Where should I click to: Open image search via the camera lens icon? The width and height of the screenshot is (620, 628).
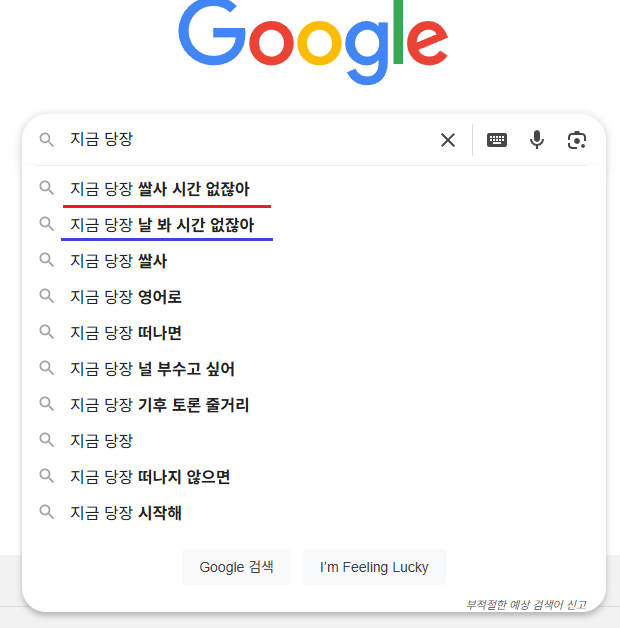click(577, 140)
